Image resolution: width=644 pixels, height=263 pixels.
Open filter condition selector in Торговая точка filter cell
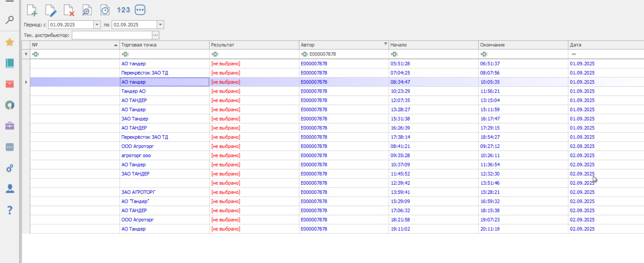[x=125, y=54]
